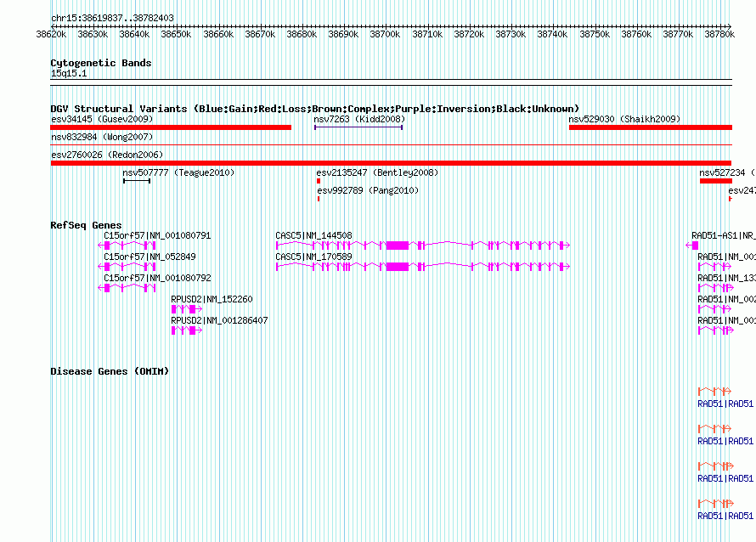Click the Cytogenetic Bands track title

click(101, 63)
